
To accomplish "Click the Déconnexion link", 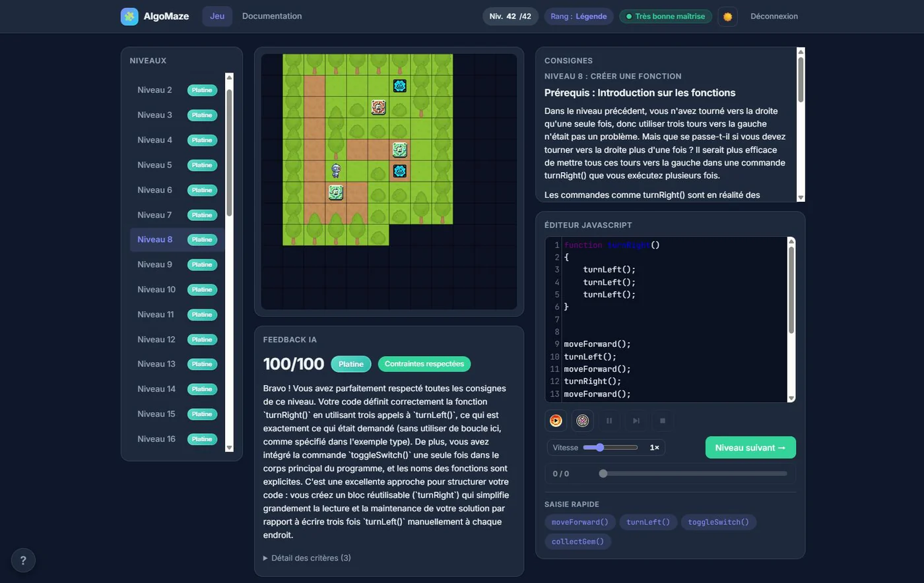I will pyautogui.click(x=774, y=16).
